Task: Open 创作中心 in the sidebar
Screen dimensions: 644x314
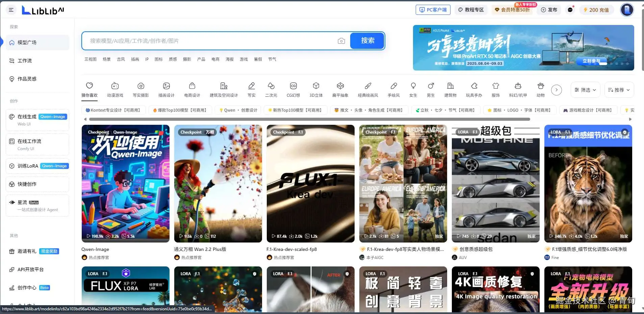Action: pos(37,288)
